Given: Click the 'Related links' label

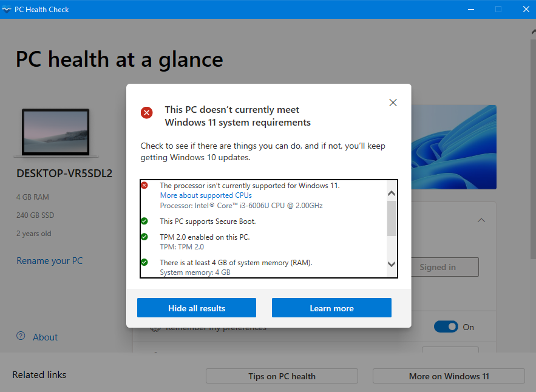Looking at the screenshot, I should point(39,375).
